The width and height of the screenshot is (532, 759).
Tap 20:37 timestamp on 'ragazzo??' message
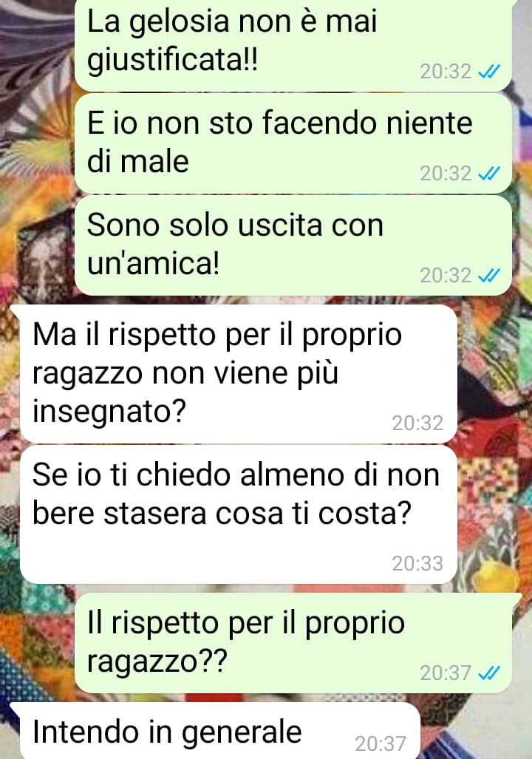coord(446,673)
